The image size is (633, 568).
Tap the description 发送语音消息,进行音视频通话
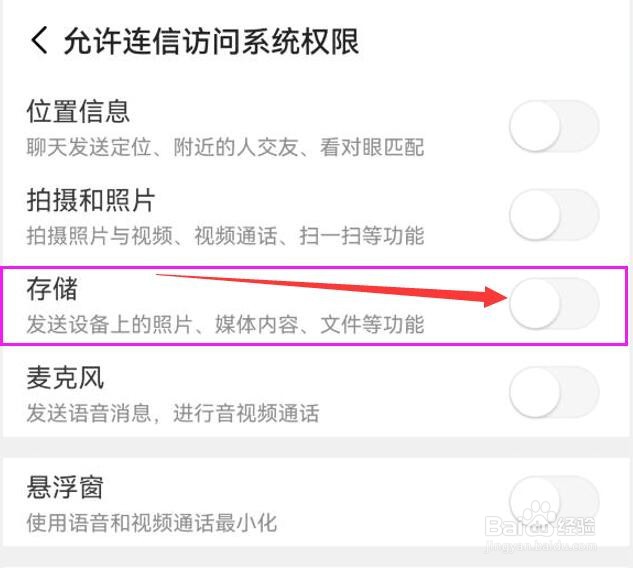click(173, 413)
